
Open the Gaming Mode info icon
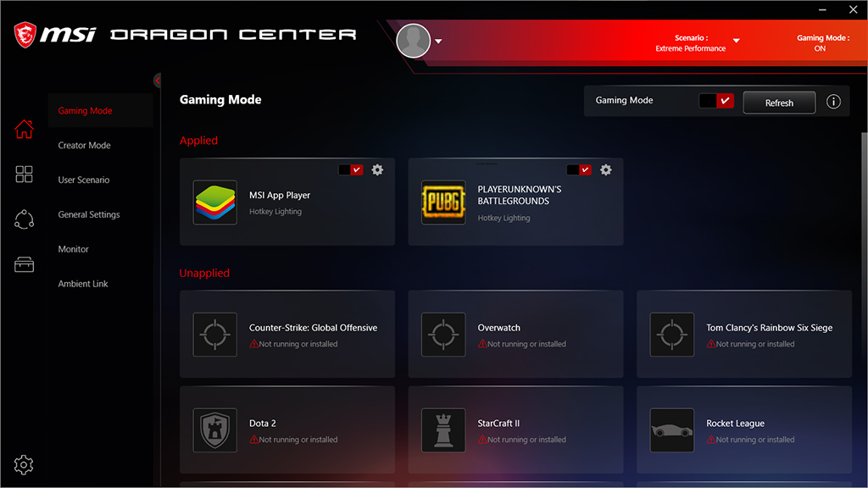(834, 102)
